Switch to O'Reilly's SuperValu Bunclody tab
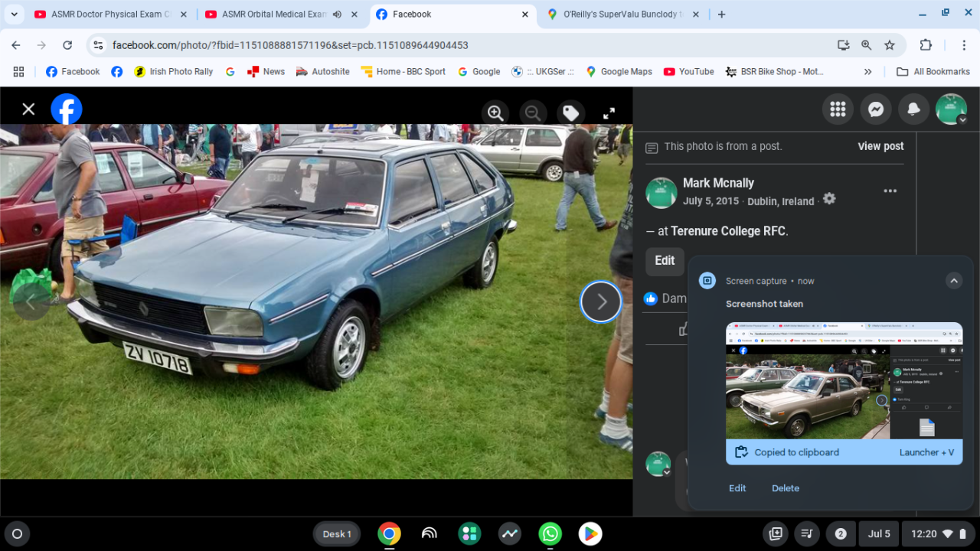Viewport: 980px width, 551px height. 622,15
